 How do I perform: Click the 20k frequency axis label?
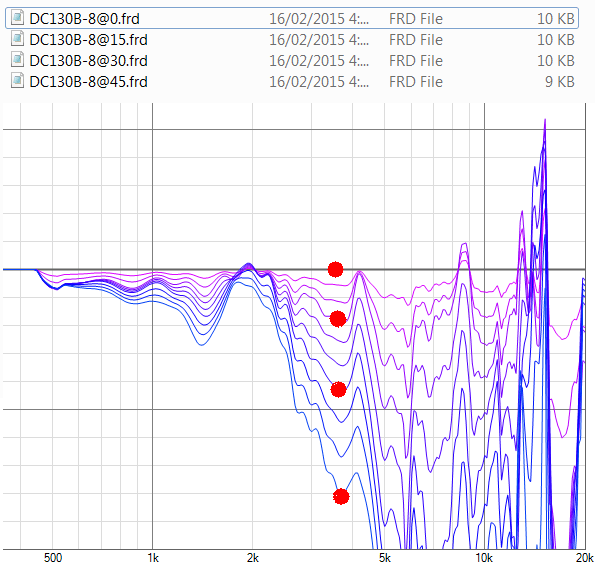[x=585, y=558]
